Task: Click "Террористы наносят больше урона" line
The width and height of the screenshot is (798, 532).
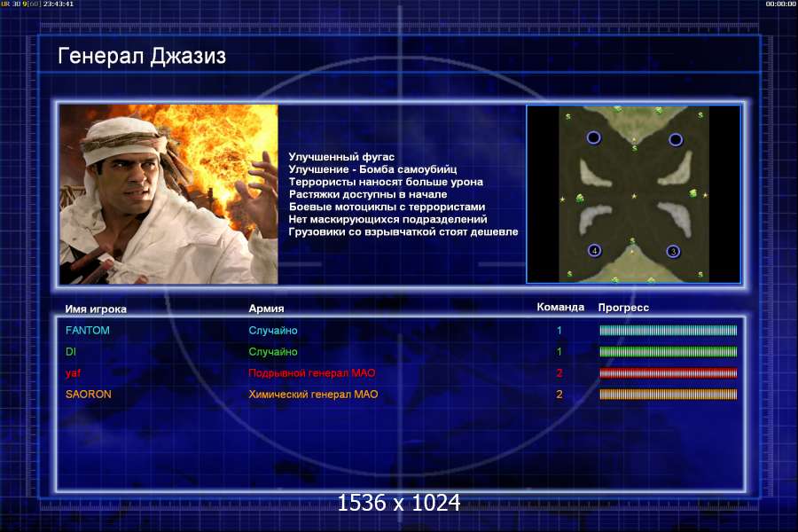Action: [386, 182]
